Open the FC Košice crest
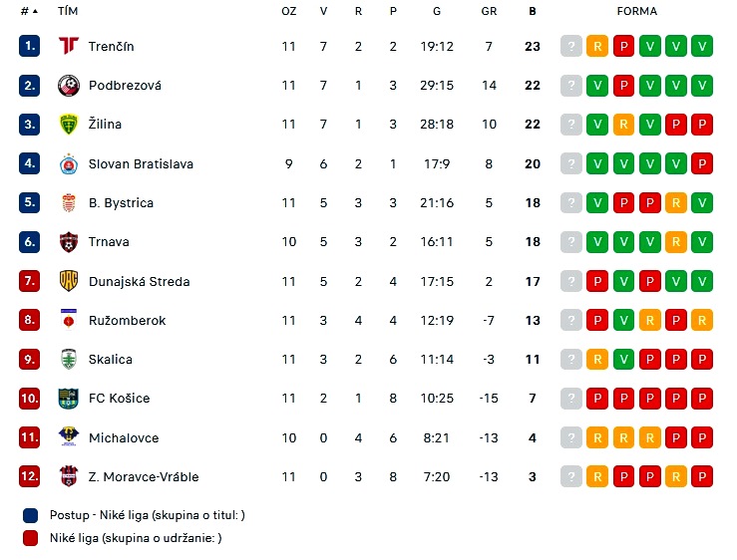 (x=69, y=399)
